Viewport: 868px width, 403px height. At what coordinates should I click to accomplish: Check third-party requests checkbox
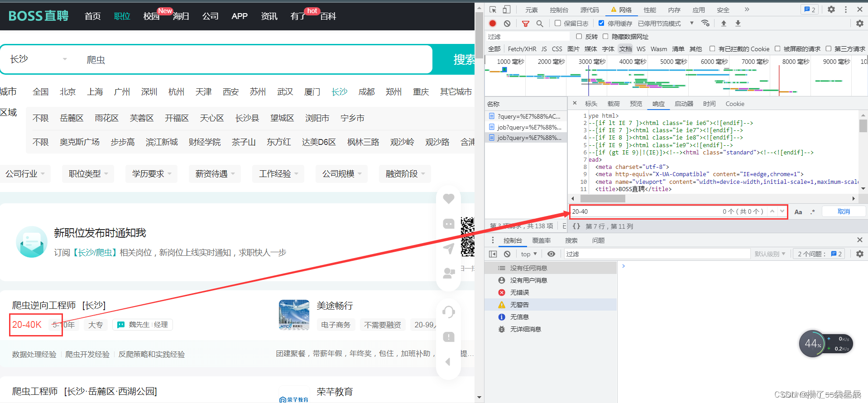[x=829, y=48]
